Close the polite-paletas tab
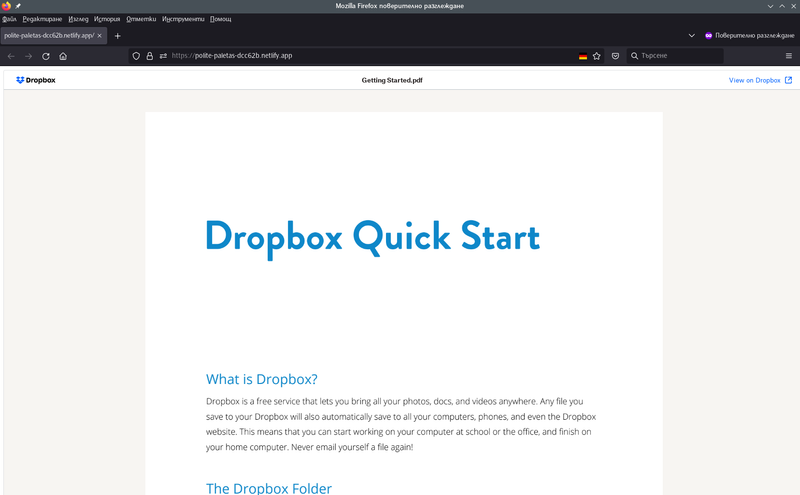 99,36
